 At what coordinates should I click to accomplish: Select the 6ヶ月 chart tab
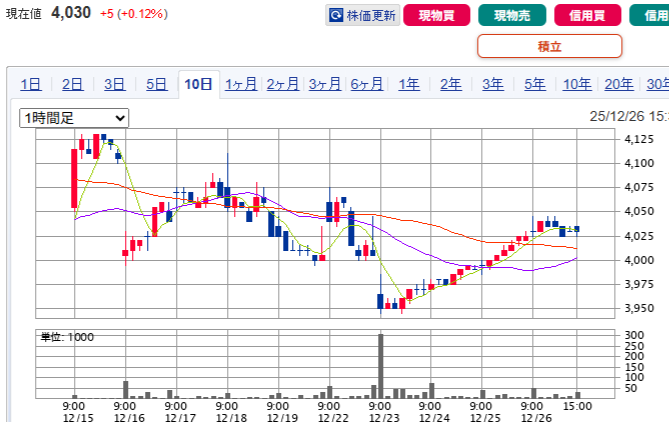(x=367, y=85)
